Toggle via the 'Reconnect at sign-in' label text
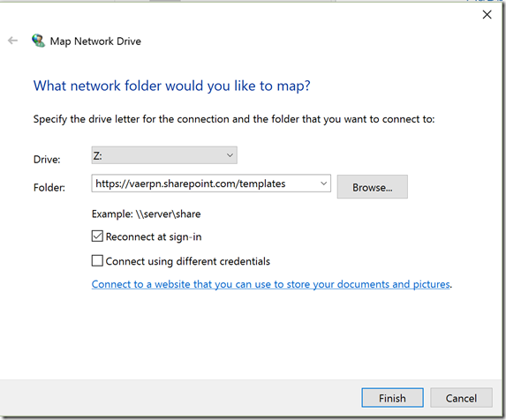Image resolution: width=506 pixels, height=420 pixels. pyautogui.click(x=154, y=237)
